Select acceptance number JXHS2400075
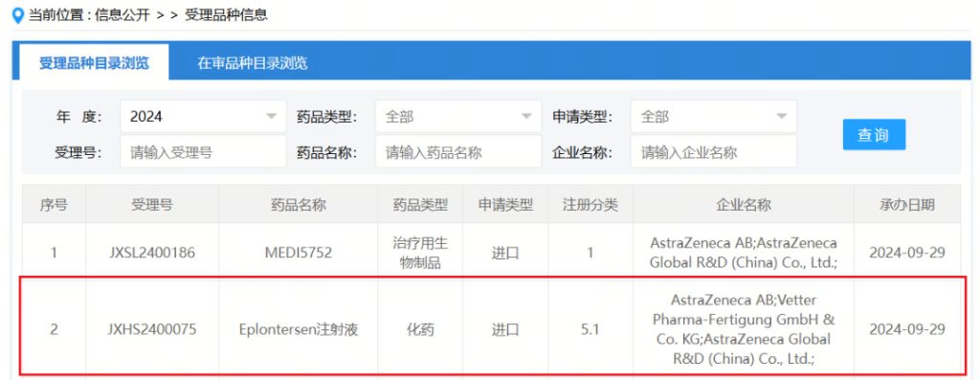 (152, 329)
